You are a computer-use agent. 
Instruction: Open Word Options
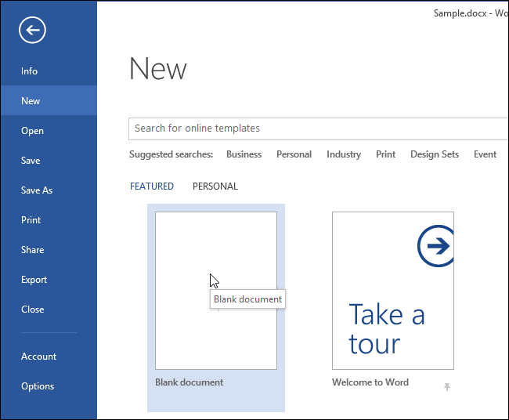tap(38, 386)
